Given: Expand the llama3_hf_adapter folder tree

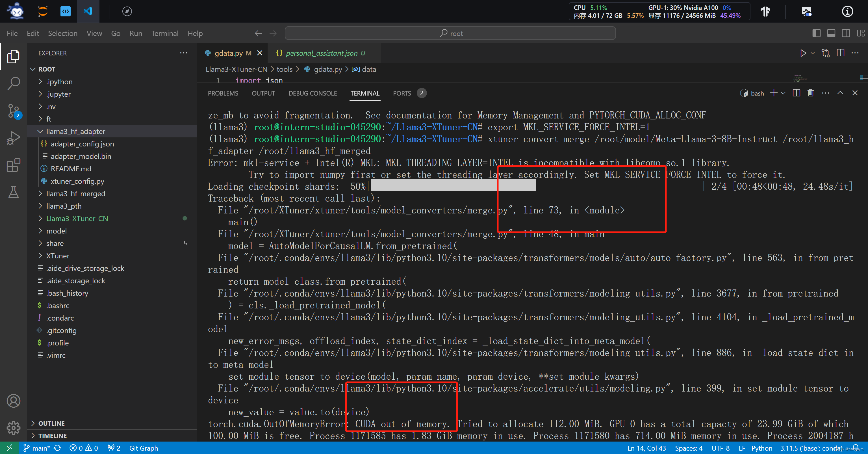Looking at the screenshot, I should point(38,131).
